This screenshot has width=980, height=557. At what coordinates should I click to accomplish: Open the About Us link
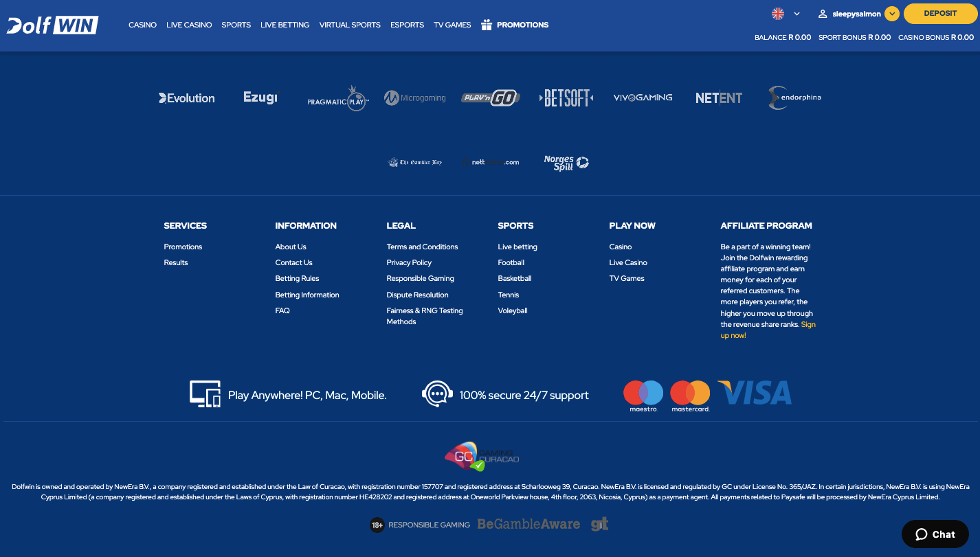tap(291, 247)
